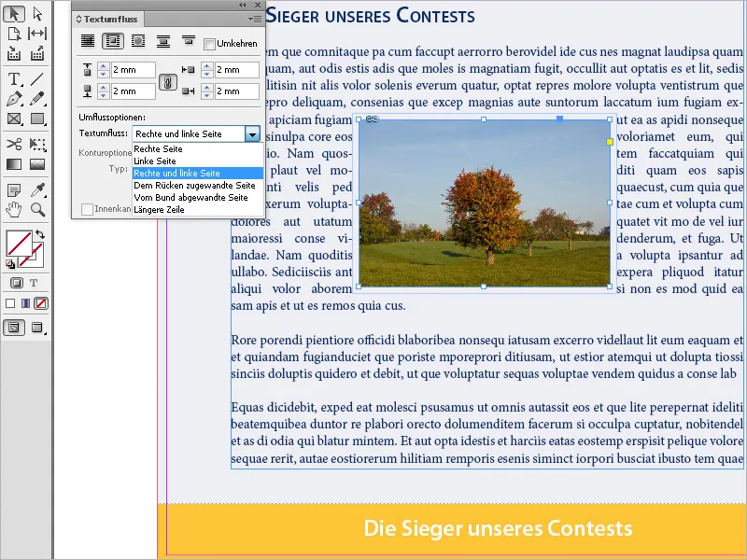Click the image link badge icon
This screenshot has height=560, width=747.
pos(372,119)
